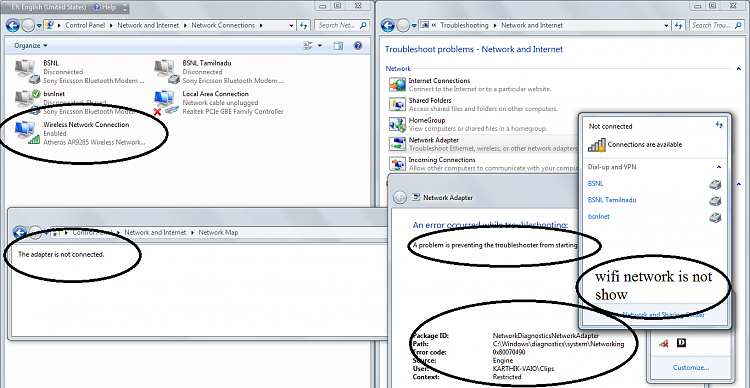This screenshot has width=750, height=388.
Task: Open the Internet Connections troubleshooter link
Action: (x=439, y=81)
